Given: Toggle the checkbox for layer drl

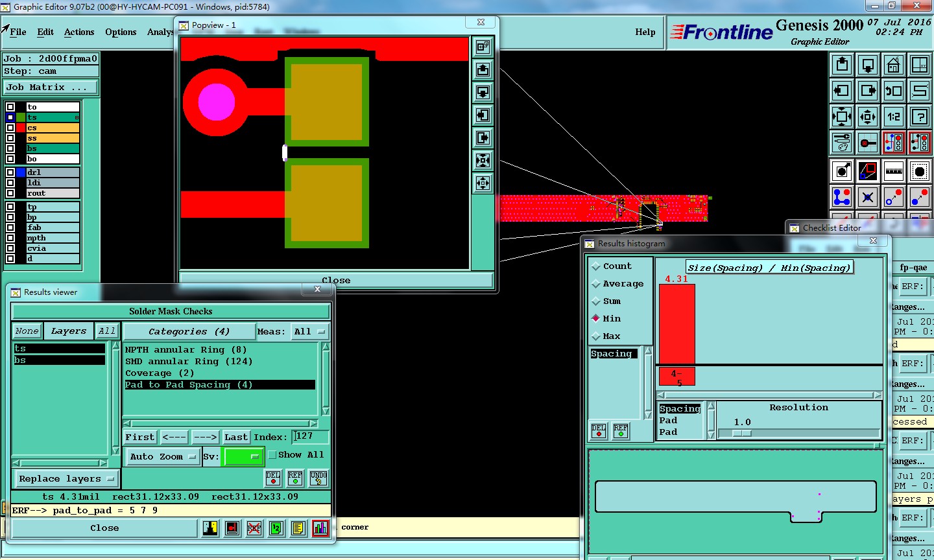Looking at the screenshot, I should (10, 172).
